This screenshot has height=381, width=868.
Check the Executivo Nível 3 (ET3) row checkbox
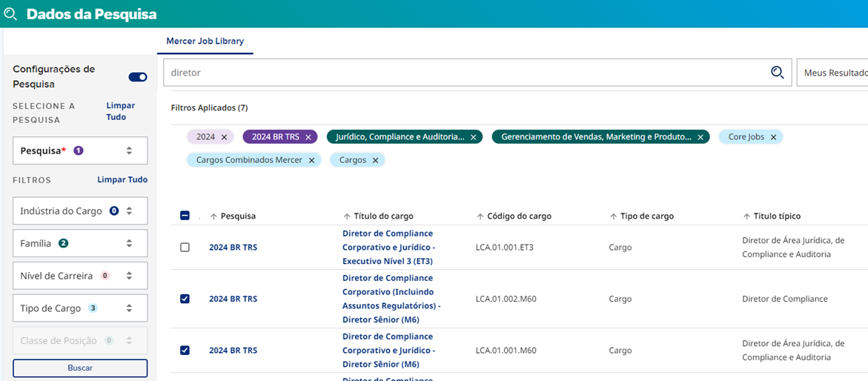[185, 248]
